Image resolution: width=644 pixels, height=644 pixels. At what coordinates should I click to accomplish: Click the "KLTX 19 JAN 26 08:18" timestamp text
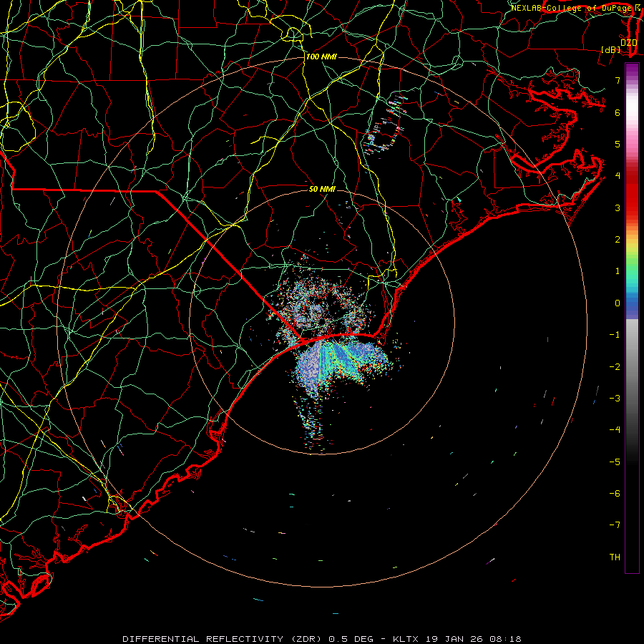(457, 639)
